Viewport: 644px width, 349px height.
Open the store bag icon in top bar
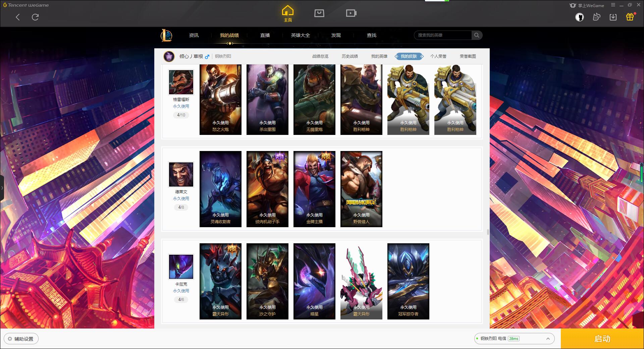pyautogui.click(x=319, y=13)
